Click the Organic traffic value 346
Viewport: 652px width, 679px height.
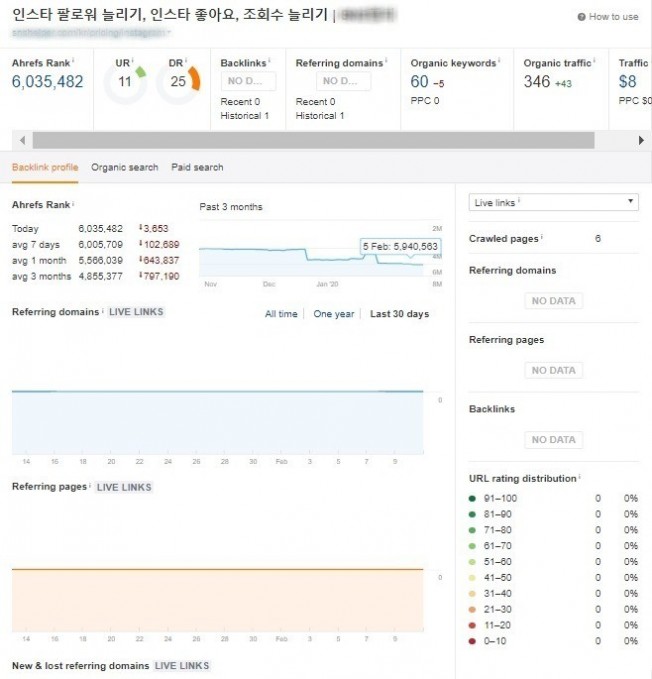(537, 81)
